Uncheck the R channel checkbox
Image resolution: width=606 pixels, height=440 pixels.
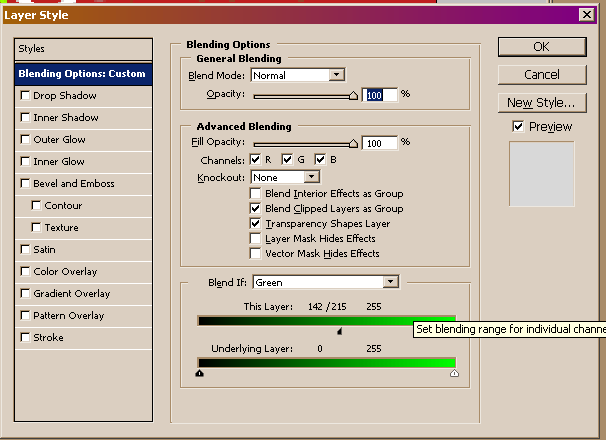point(257,159)
